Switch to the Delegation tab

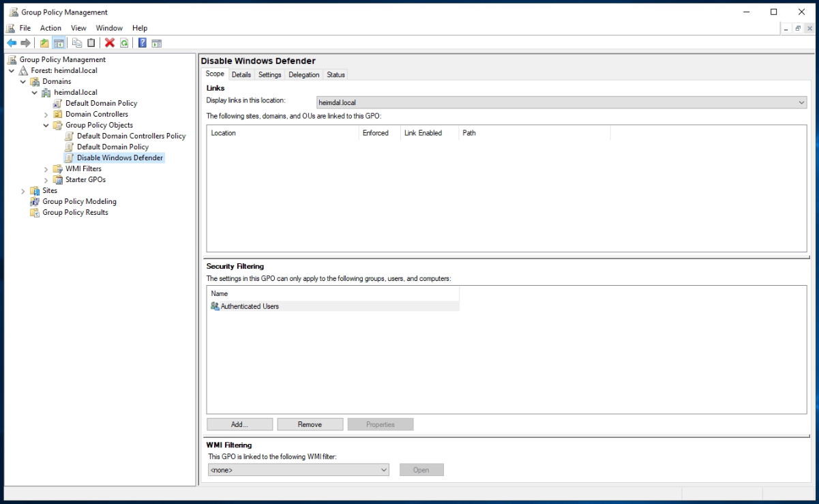pos(304,74)
